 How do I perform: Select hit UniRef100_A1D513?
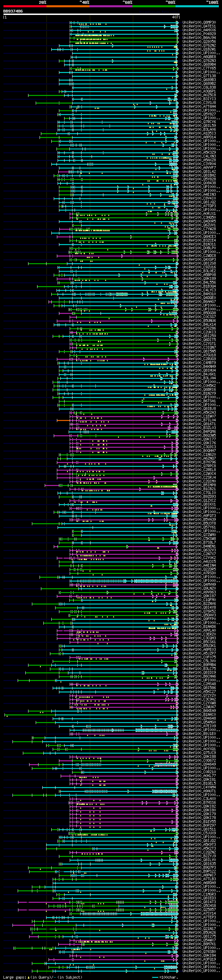(x=199, y=133)
